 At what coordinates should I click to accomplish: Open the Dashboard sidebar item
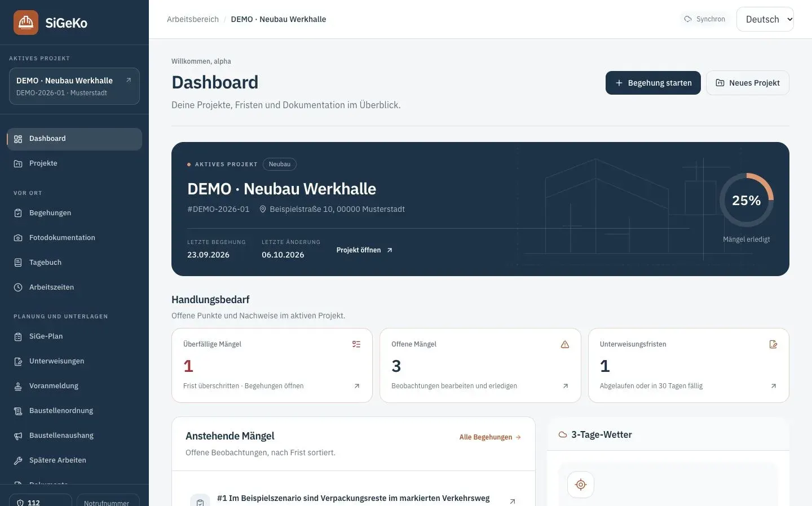(74, 139)
